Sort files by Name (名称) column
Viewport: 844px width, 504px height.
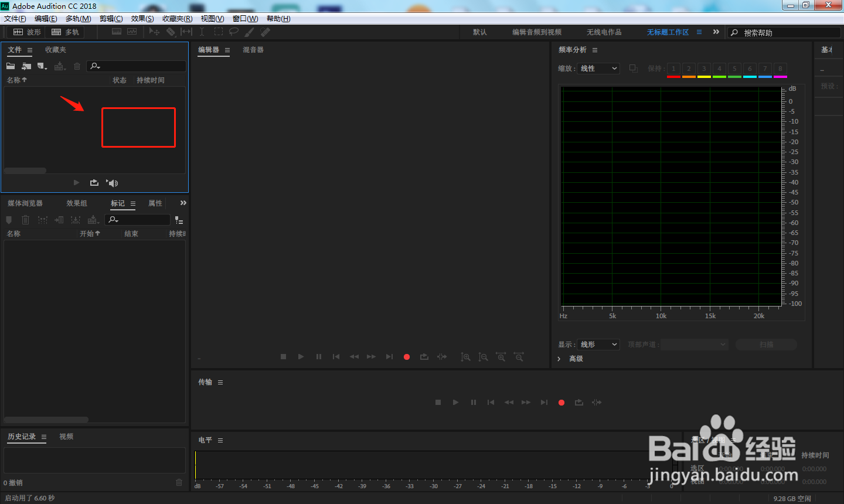click(x=17, y=80)
